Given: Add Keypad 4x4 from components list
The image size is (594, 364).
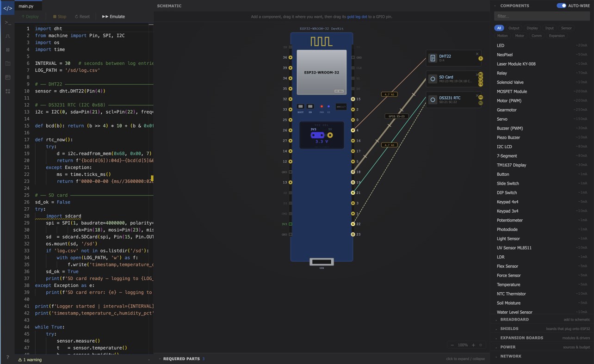Looking at the screenshot, I should click(542, 202).
